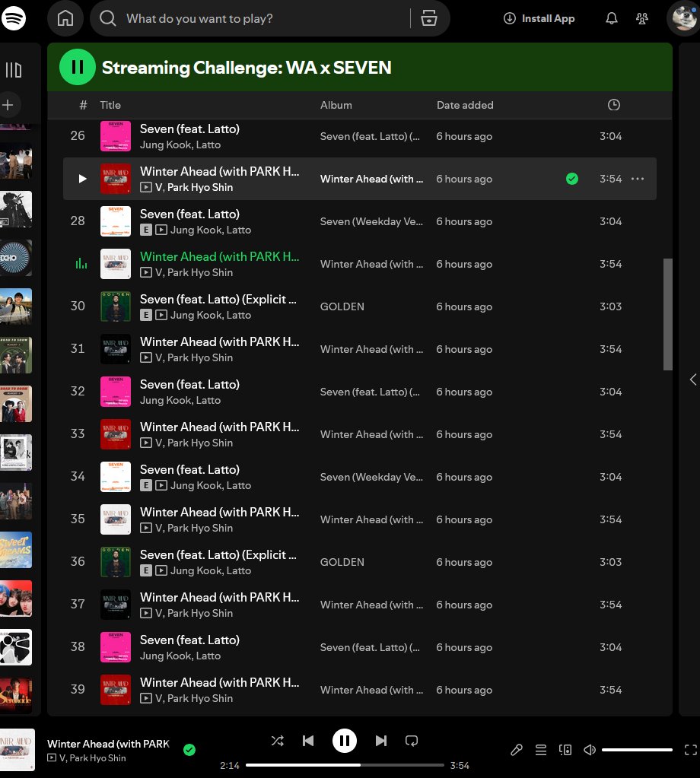Expand the right side panel chevron
This screenshot has width=700, height=778.
click(x=693, y=380)
